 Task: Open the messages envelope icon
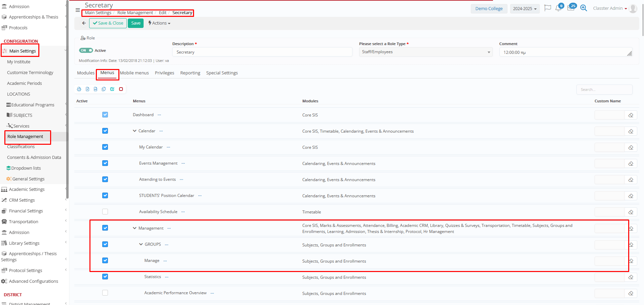[571, 8]
